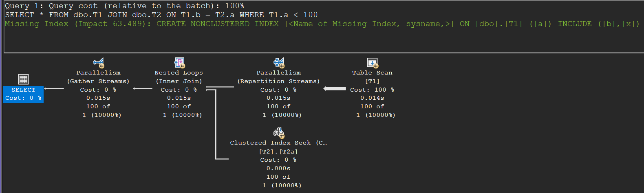Click the 'Clustered Index Seek (C…' label
The image size is (644, 193).
click(278, 143)
